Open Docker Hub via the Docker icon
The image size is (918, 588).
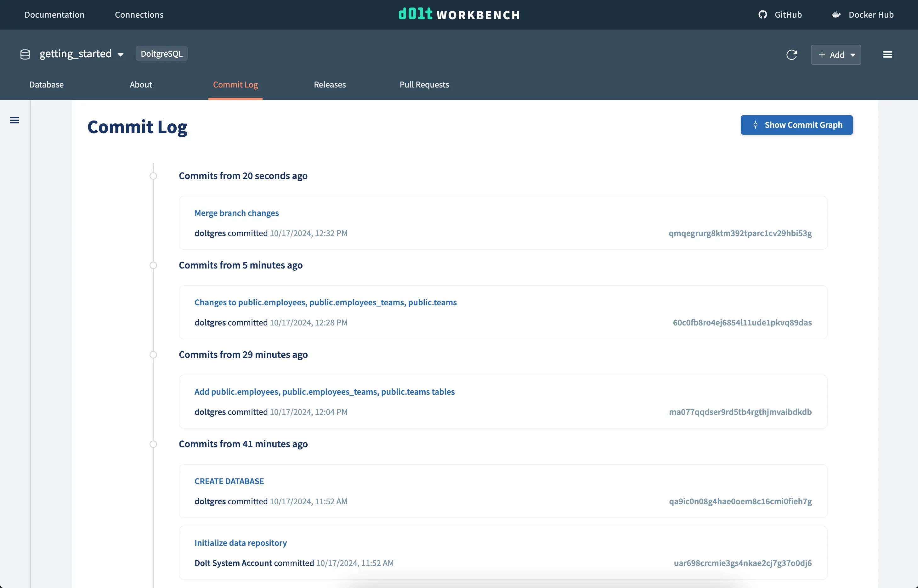click(x=836, y=14)
